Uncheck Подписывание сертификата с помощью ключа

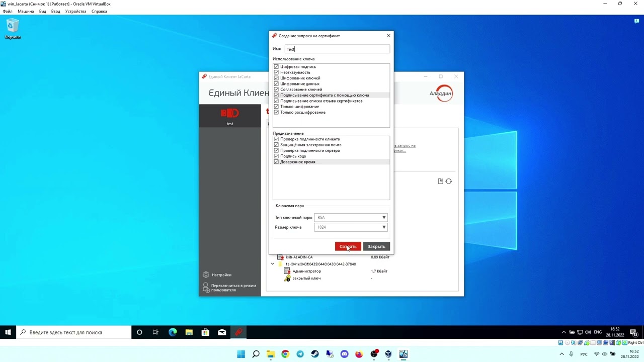276,95
